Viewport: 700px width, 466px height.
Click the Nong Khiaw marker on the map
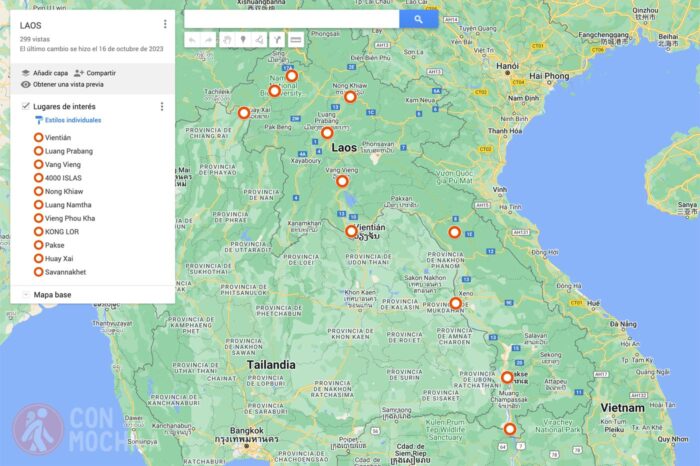pos(350,96)
